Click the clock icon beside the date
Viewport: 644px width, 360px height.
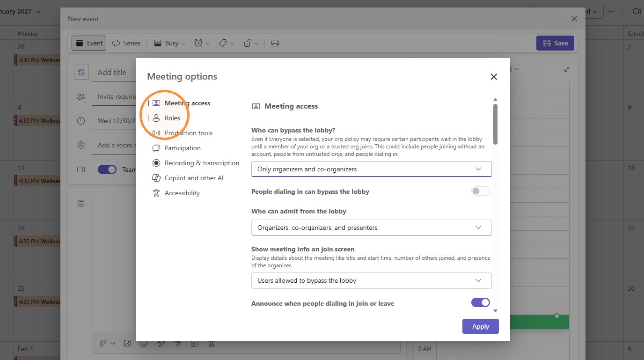coord(81,121)
